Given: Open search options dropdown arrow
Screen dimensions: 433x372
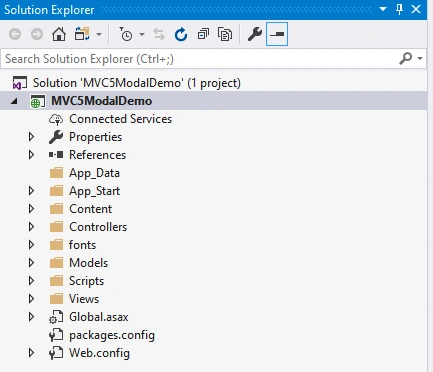Looking at the screenshot, I should (420, 59).
